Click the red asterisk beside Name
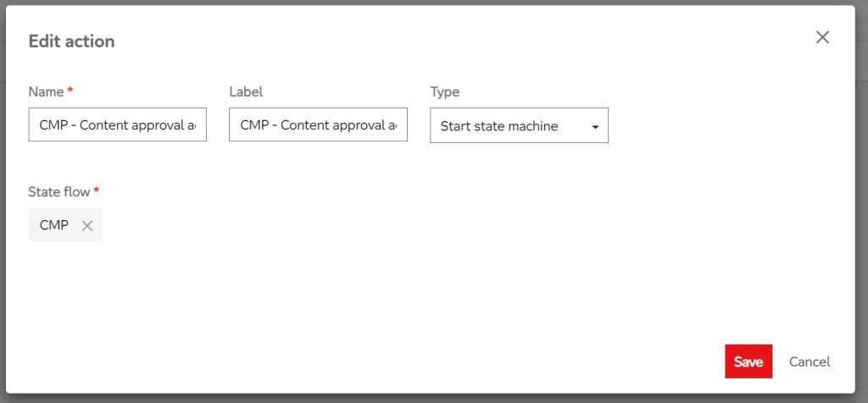The image size is (868, 403). [x=70, y=91]
